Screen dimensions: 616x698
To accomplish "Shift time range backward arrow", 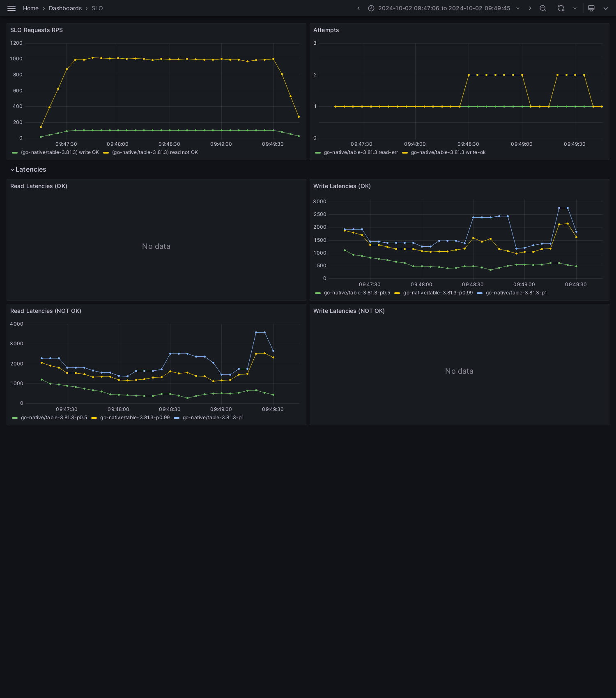I will 359,8.
